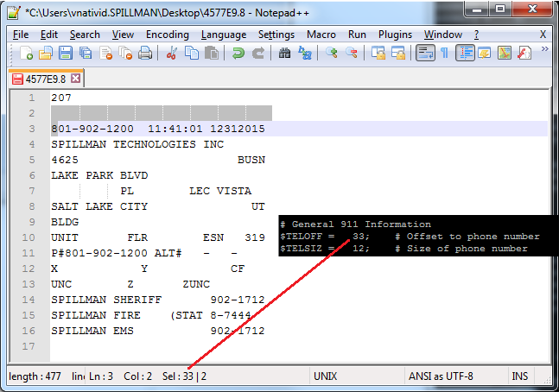This screenshot has height=392, width=559.
Task: Click "LEC VISTA" on line 7
Action: pos(220,191)
